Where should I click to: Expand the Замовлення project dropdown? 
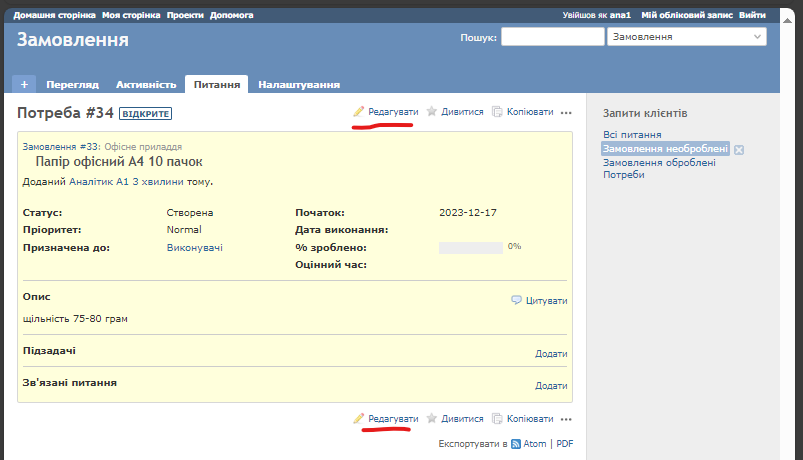pos(686,37)
